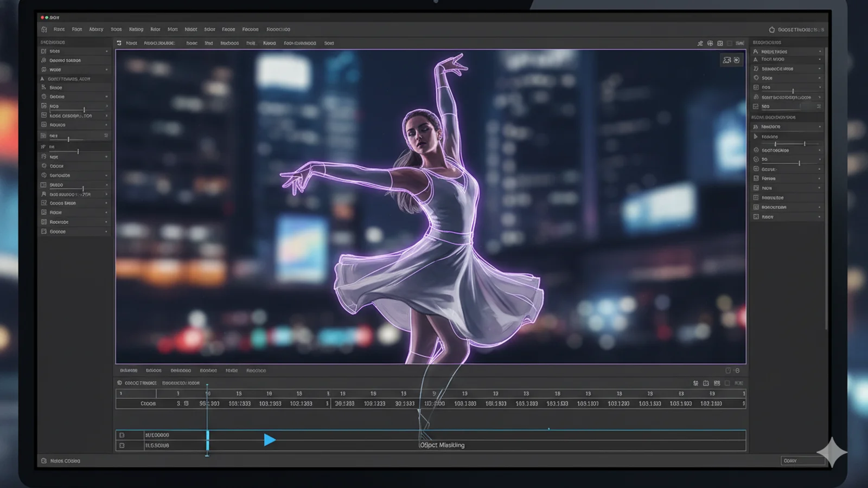
Task: Expand the 'Semoiobs' row dropdown arrow
Action: pyautogui.click(x=107, y=175)
